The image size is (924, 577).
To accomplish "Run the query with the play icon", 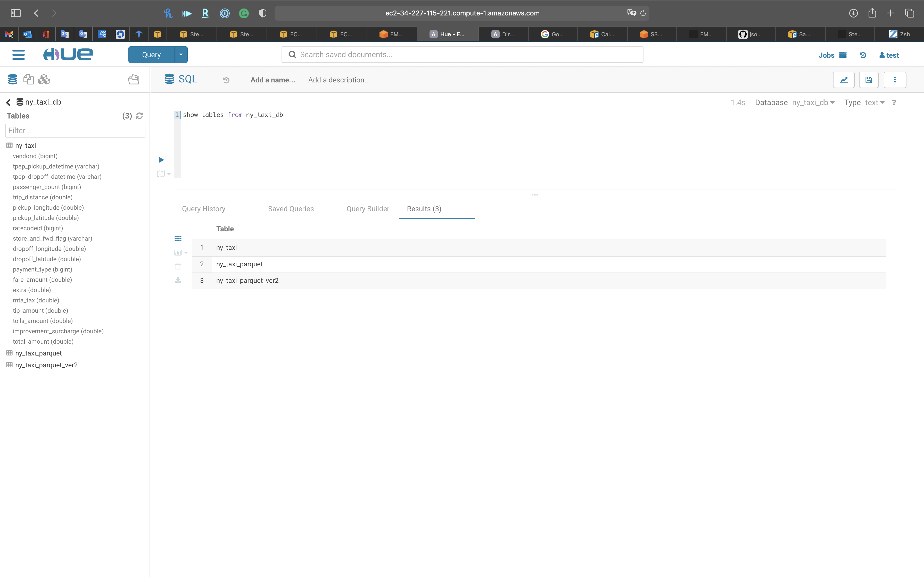I will click(x=161, y=159).
